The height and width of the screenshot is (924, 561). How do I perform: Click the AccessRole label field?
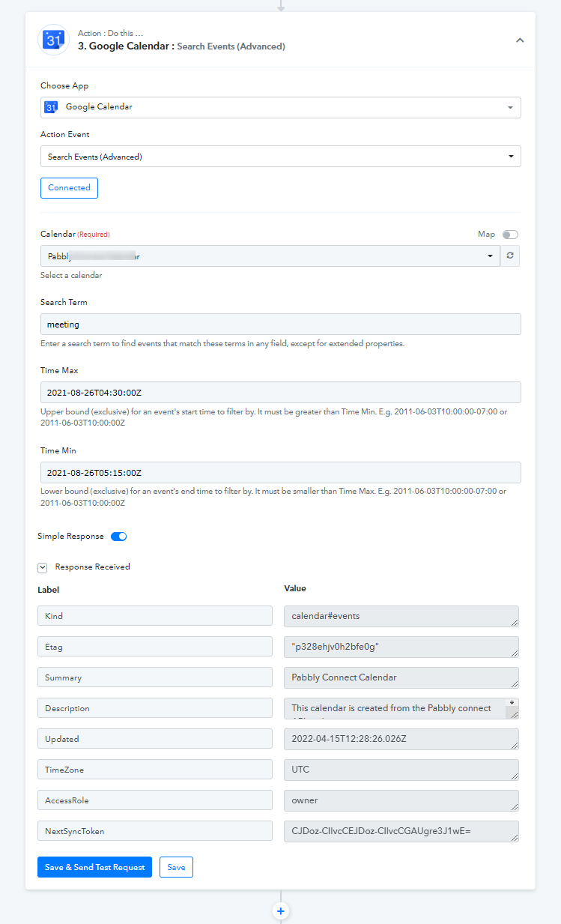pos(155,800)
